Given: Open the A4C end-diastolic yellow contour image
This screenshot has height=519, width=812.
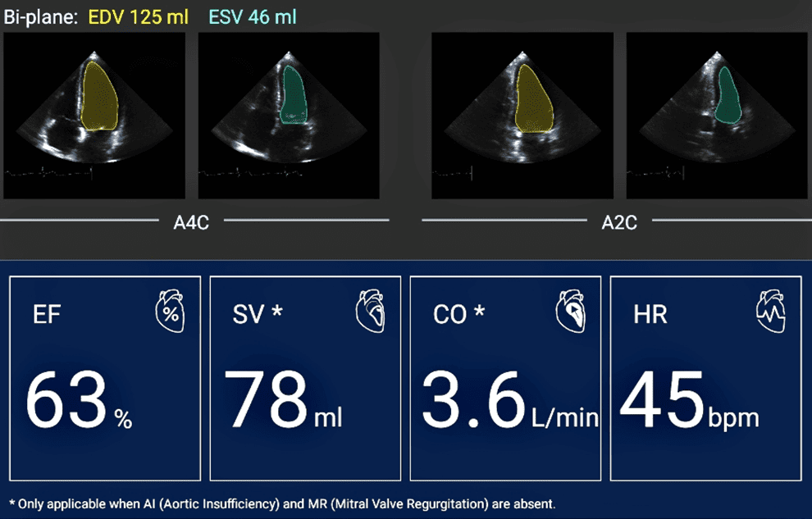Looking at the screenshot, I should pyautogui.click(x=94, y=116).
